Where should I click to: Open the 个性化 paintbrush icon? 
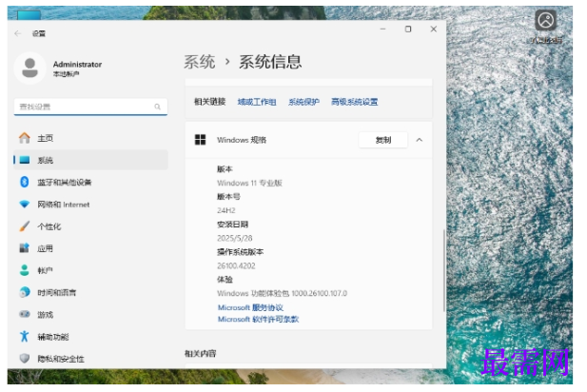coord(25,226)
